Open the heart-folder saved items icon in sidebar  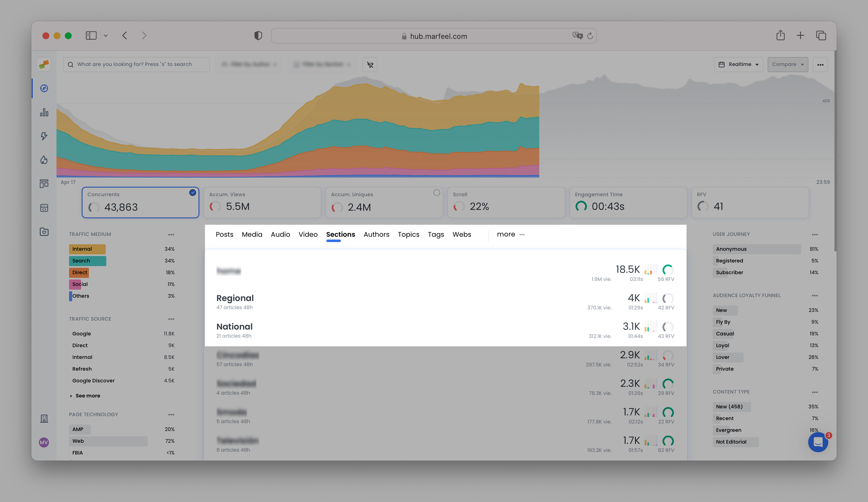tap(44, 232)
